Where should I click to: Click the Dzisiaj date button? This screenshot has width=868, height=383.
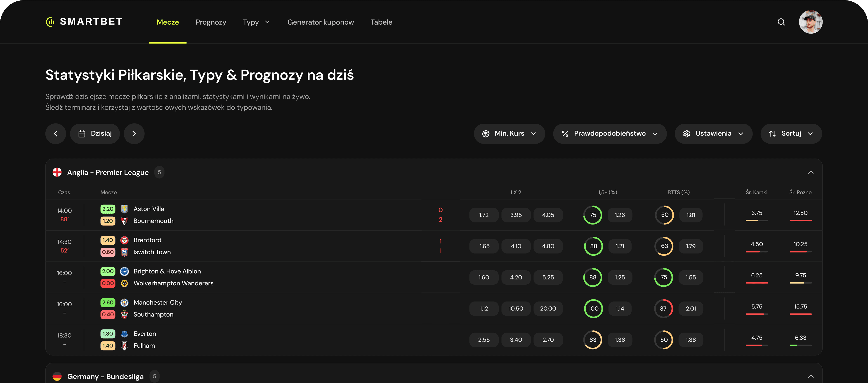click(95, 134)
